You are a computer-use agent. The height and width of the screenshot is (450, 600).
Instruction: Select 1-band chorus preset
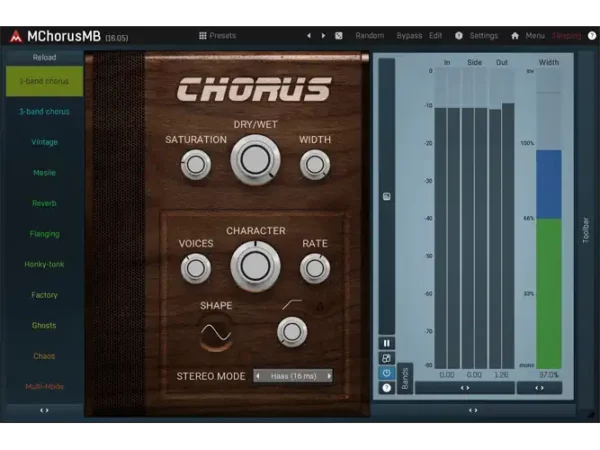tap(44, 81)
